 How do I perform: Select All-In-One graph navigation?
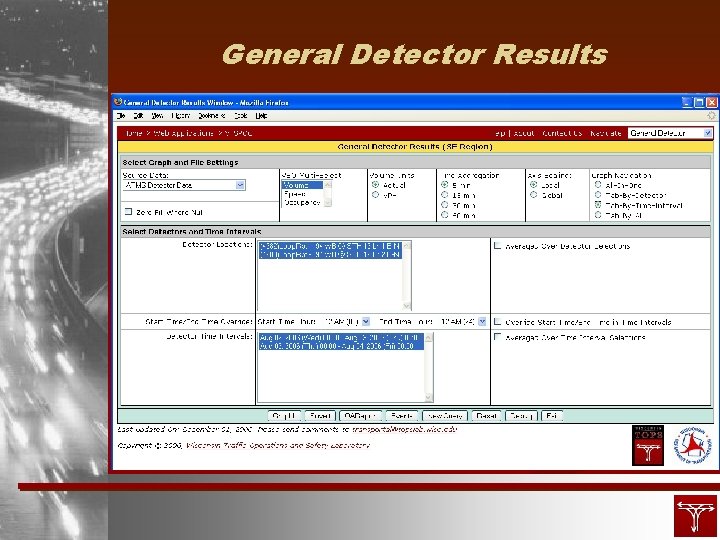[598, 185]
